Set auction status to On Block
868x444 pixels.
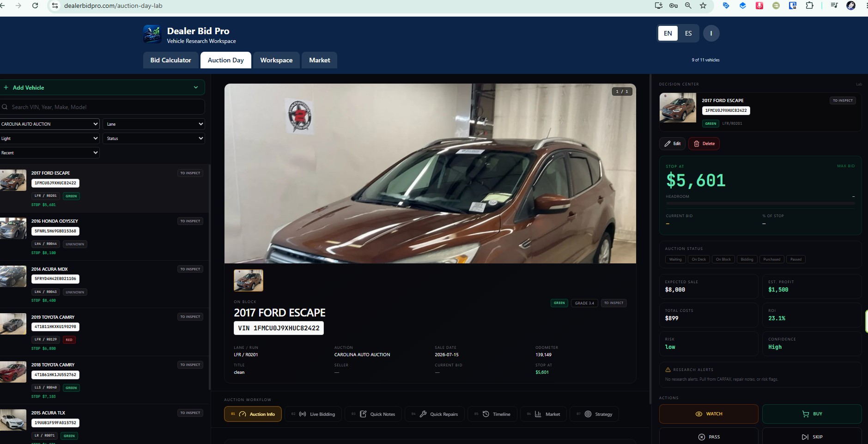tap(723, 259)
